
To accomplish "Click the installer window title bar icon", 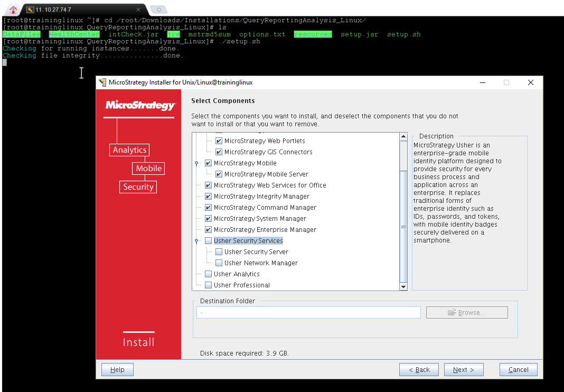I will click(102, 82).
